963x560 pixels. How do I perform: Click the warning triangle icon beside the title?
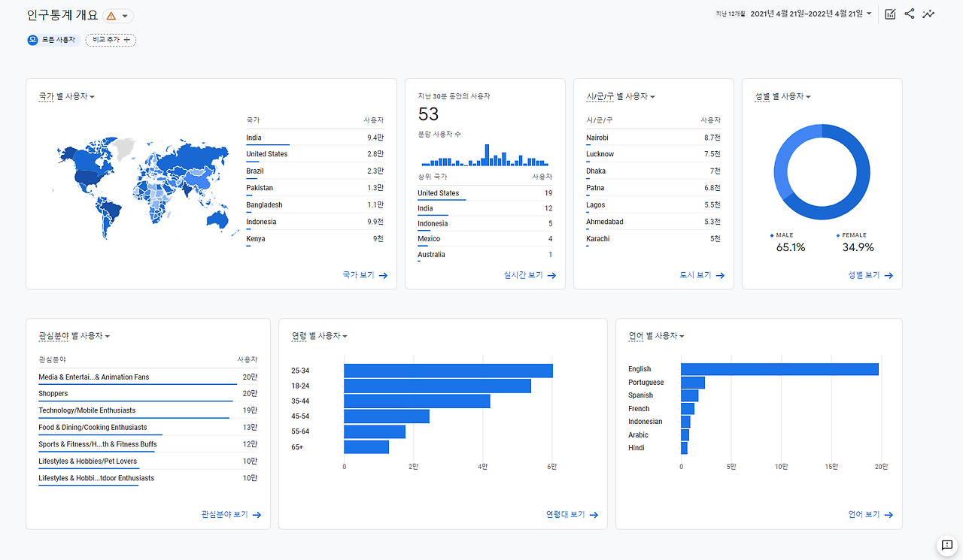[111, 16]
